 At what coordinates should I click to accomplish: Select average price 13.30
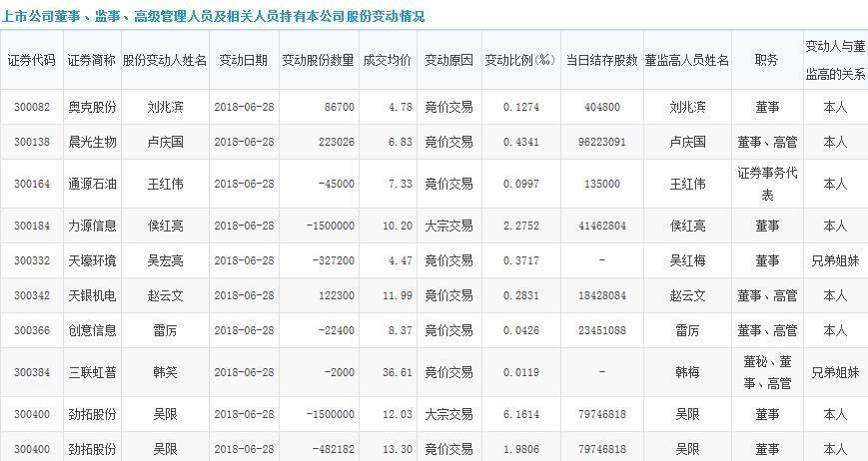398,449
